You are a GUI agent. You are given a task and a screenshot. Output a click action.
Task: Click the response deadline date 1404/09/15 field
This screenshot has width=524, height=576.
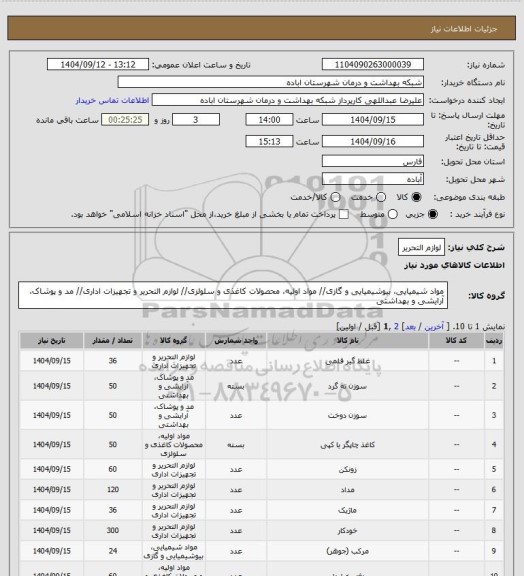(x=373, y=120)
